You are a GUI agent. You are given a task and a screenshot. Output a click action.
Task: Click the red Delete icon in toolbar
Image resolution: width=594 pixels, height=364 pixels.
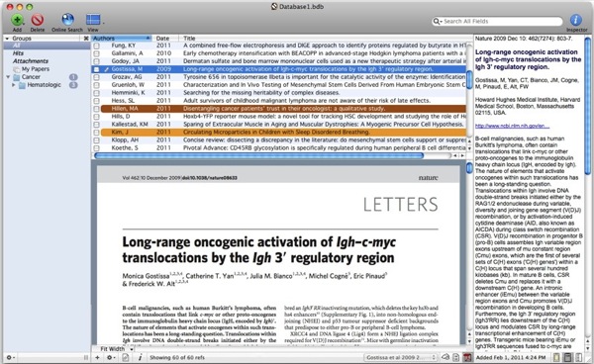coord(38,20)
